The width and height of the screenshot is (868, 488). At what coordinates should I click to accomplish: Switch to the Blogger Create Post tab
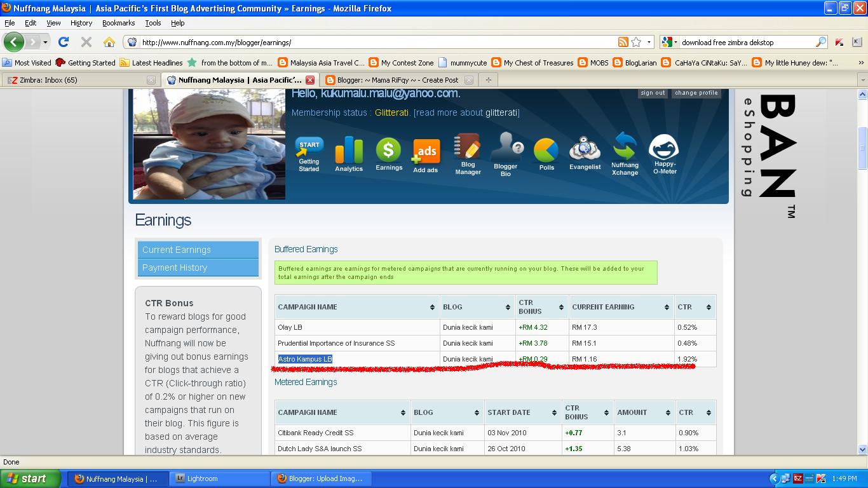[398, 80]
